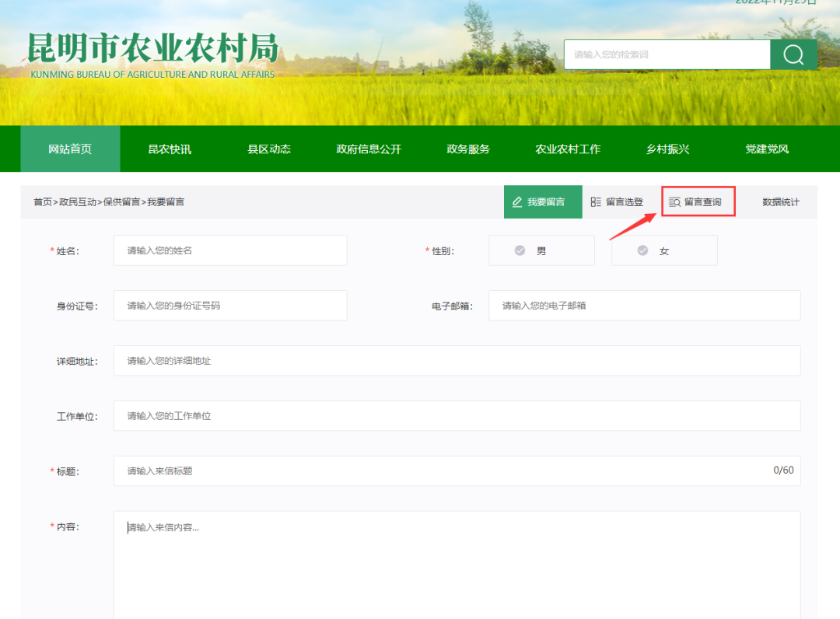This screenshot has width=840, height=619.
Task: Open the 昆农快讯 navigation item
Action: (170, 149)
